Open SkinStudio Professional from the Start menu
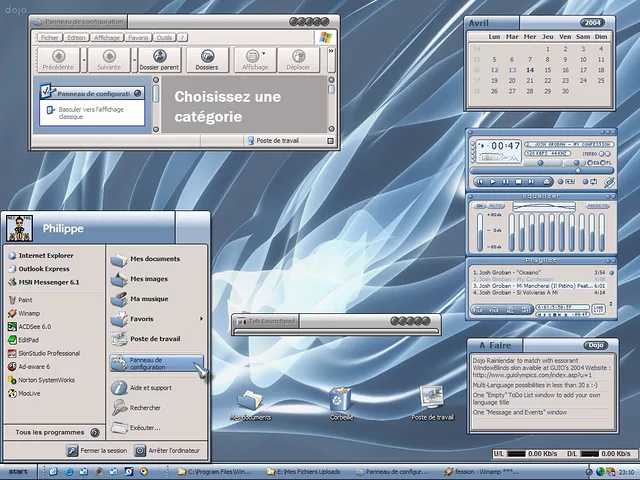This screenshot has height=480, width=640. click(49, 353)
